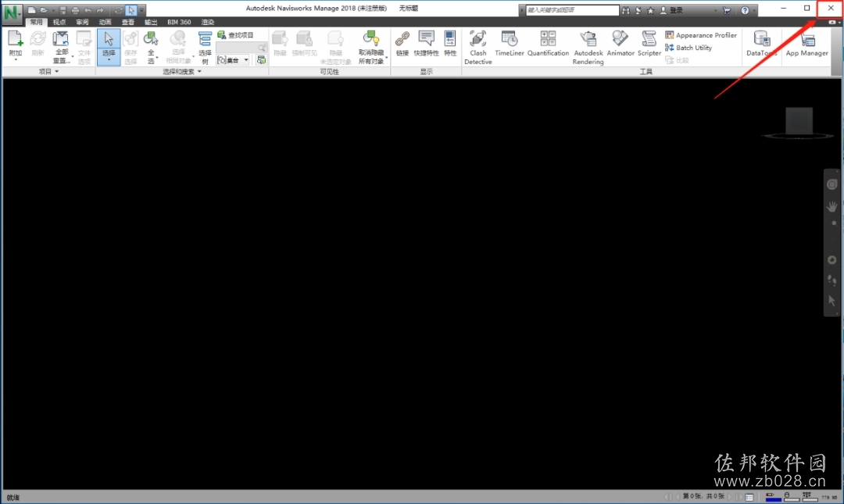Click Batch Utility

[x=688, y=48]
